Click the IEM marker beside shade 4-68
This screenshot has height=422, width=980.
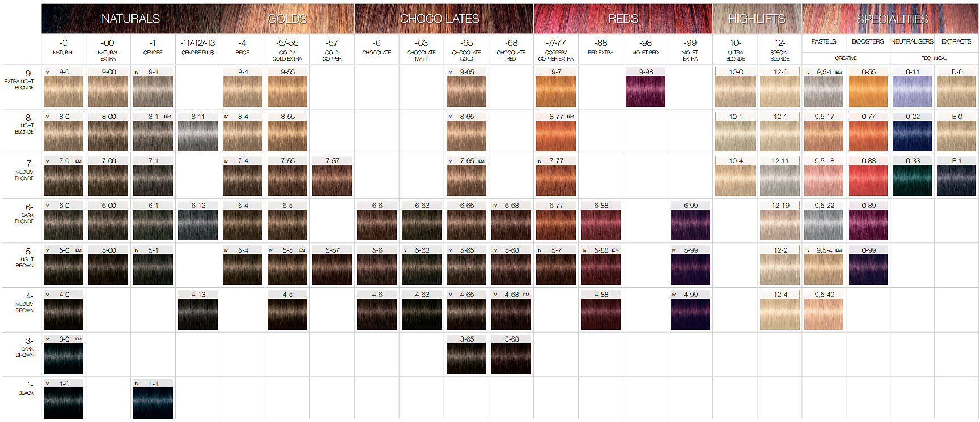point(526,295)
